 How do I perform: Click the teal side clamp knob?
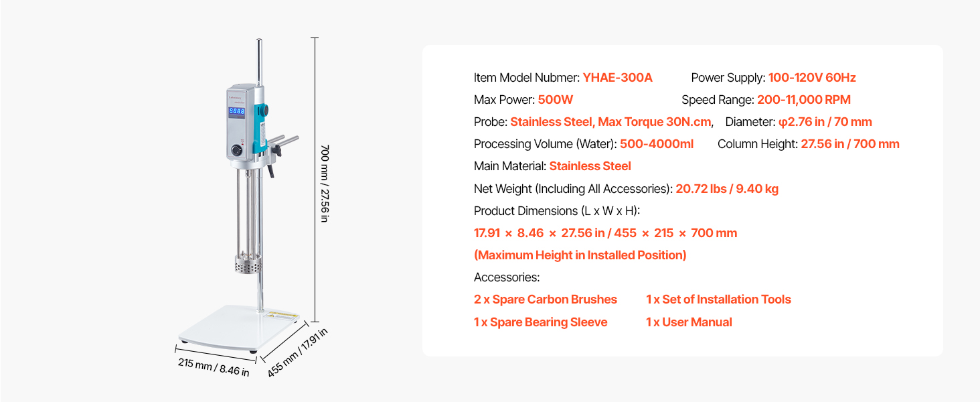(x=264, y=109)
